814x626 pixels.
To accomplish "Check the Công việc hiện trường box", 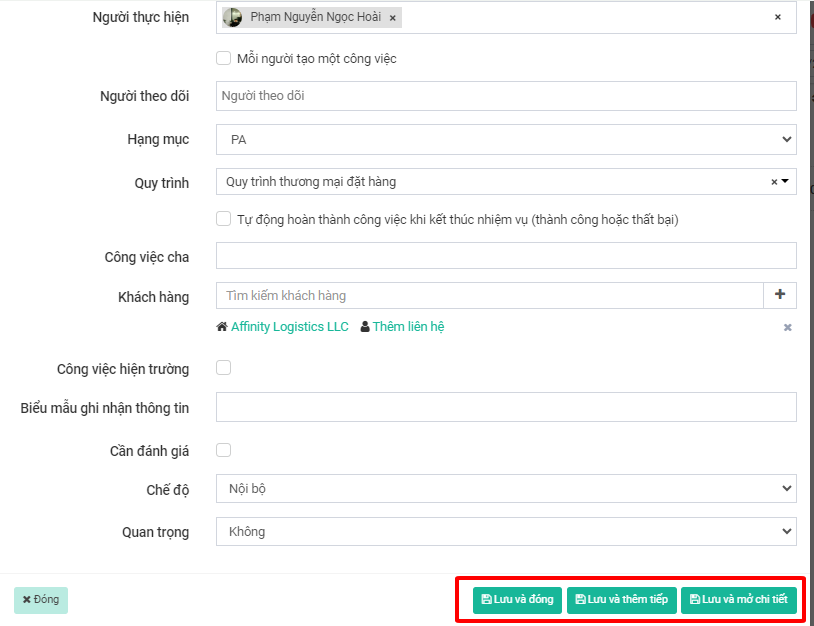I will point(224,368).
